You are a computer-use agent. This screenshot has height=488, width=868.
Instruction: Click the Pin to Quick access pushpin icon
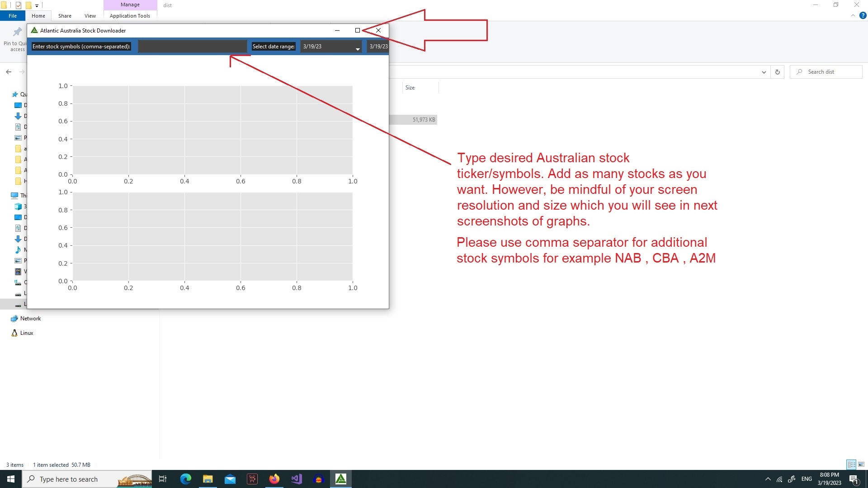pyautogui.click(x=17, y=32)
